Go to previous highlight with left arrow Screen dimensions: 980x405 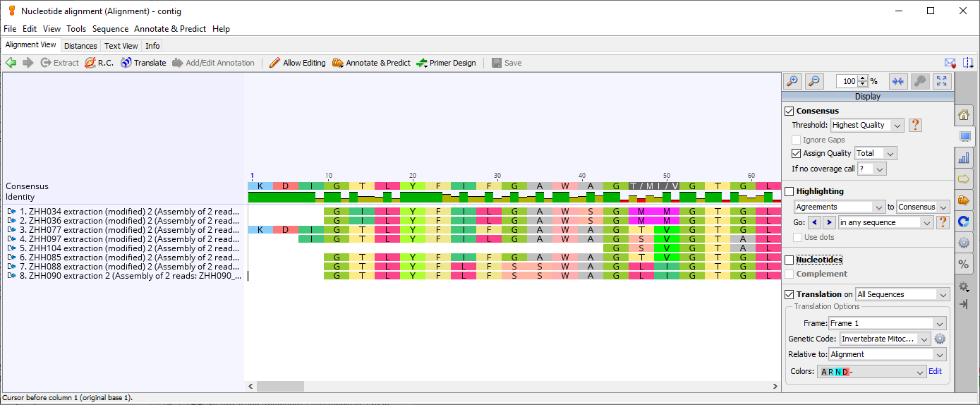click(813, 222)
